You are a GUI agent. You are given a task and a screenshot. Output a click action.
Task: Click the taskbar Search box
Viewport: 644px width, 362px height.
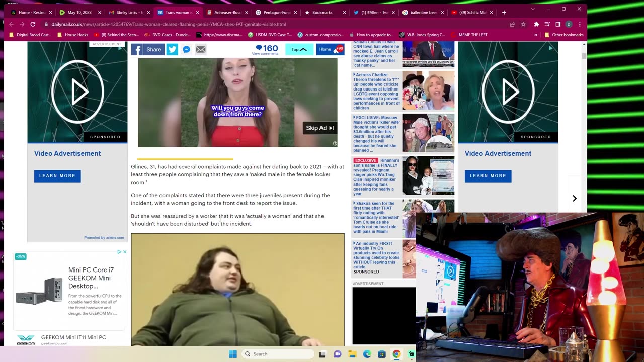pyautogui.click(x=278, y=354)
